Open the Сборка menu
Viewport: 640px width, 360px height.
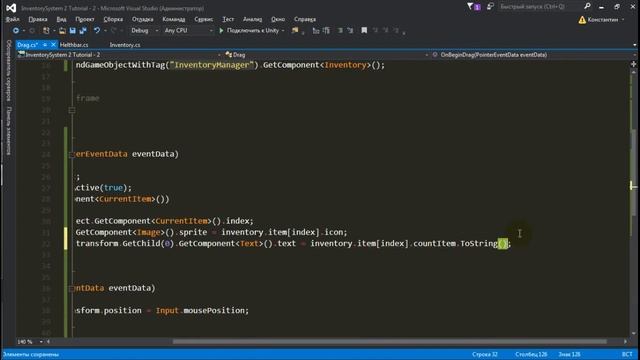coord(113,19)
